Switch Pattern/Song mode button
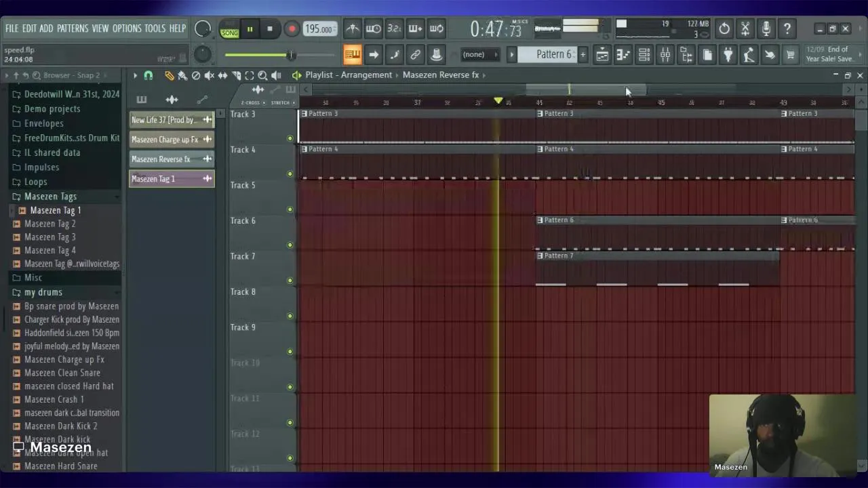Viewport: 868px width, 488px height. [x=230, y=29]
